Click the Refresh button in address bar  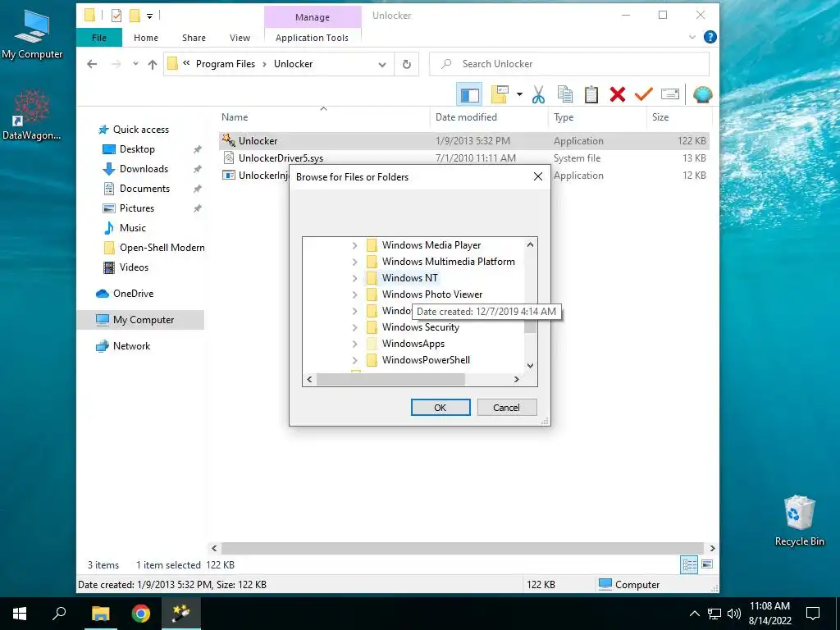pyautogui.click(x=407, y=64)
